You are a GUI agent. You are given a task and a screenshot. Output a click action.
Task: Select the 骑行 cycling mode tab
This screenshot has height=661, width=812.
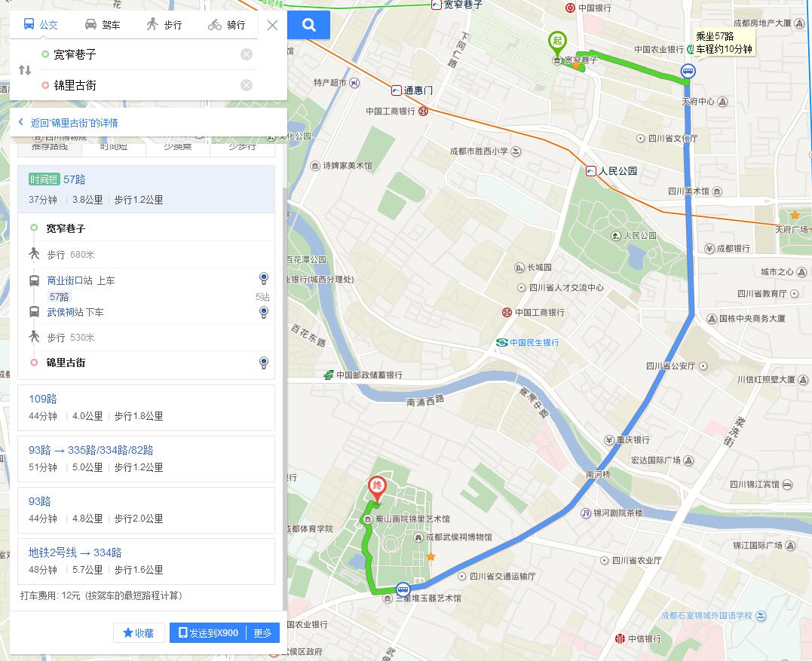(226, 25)
